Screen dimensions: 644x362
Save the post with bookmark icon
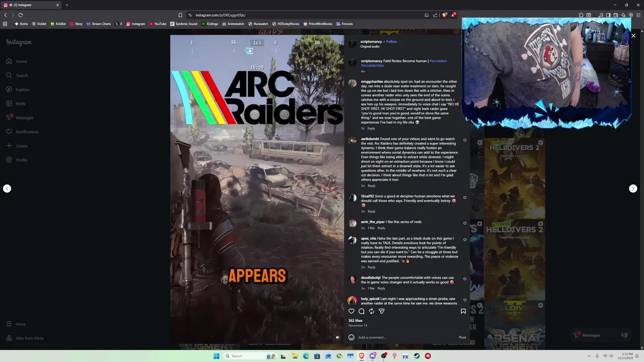tap(463, 311)
